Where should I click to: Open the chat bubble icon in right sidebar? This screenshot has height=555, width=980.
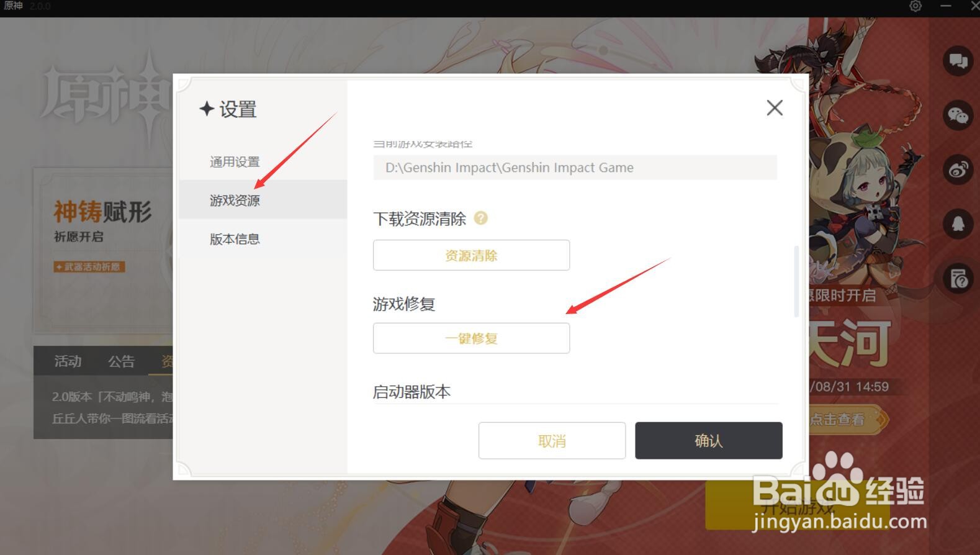(958, 61)
